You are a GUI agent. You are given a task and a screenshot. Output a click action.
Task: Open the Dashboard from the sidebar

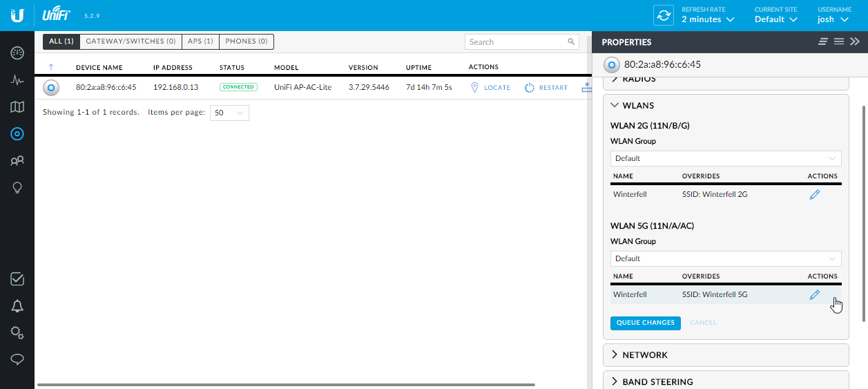17,53
